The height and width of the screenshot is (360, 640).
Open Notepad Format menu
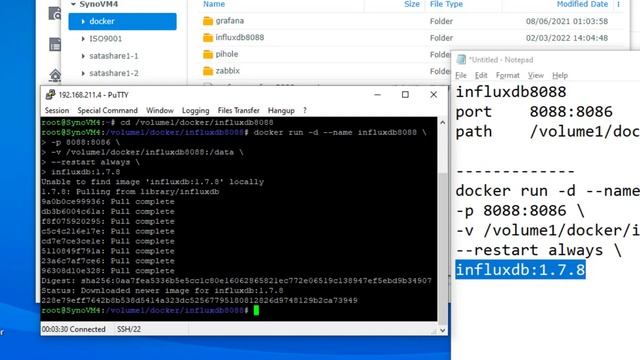pyautogui.click(x=507, y=76)
